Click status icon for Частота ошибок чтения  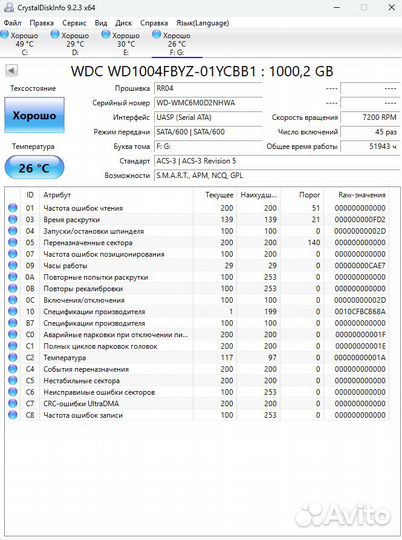point(13,208)
